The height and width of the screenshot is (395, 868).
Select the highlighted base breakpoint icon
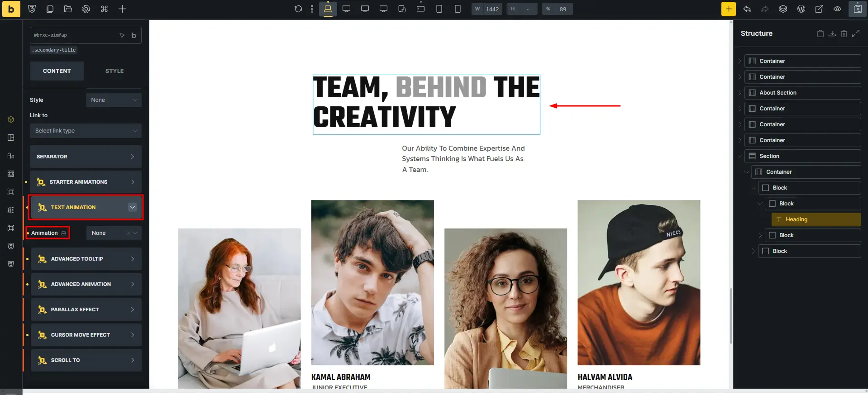pos(328,9)
